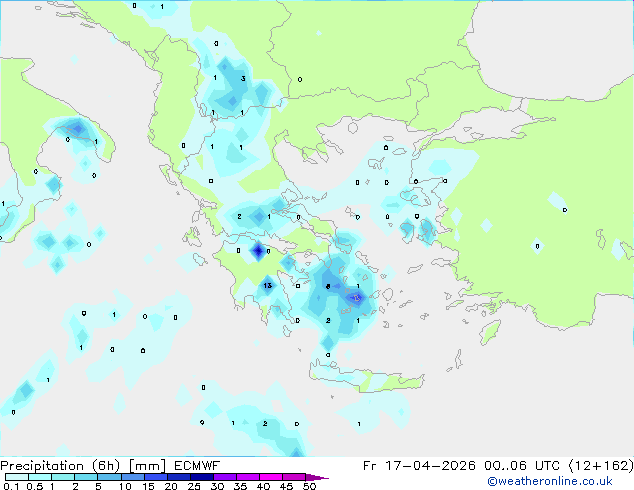Select the 40–45 mm bright magenta swatch

[271, 477]
